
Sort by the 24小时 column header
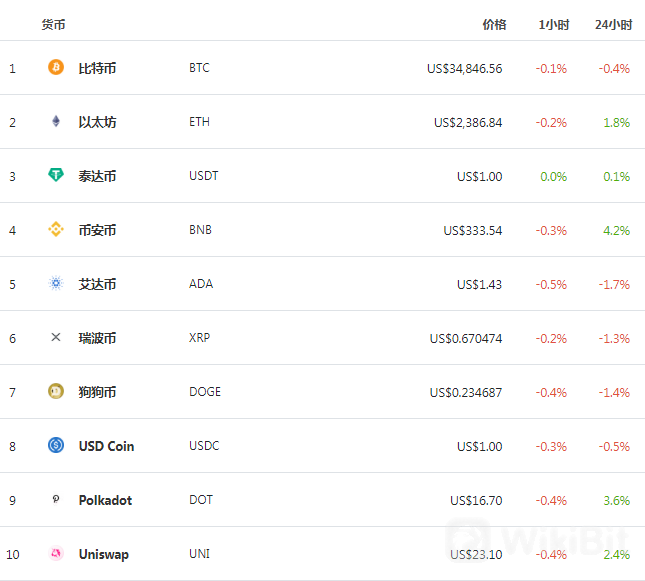click(x=613, y=25)
